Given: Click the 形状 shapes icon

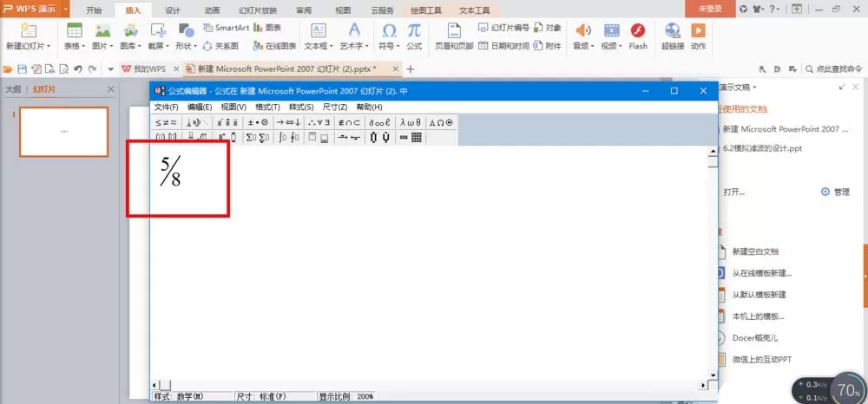Looking at the screenshot, I should tap(186, 31).
